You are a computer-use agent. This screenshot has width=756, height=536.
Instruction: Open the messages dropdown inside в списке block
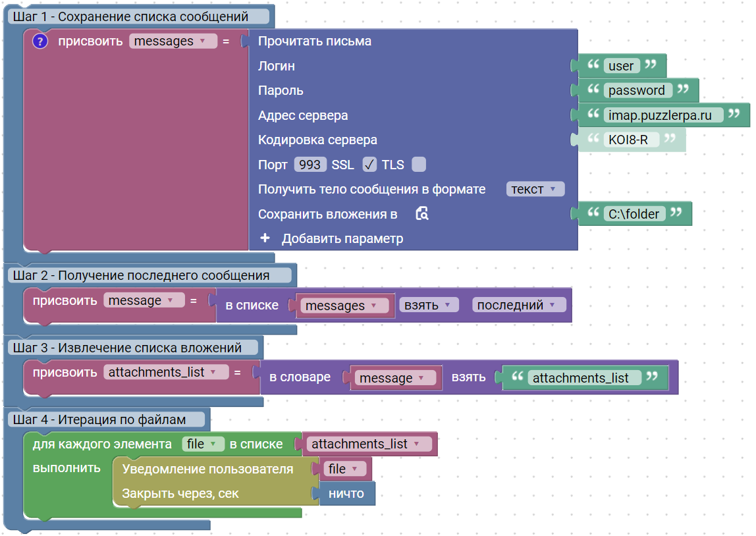coord(344,306)
